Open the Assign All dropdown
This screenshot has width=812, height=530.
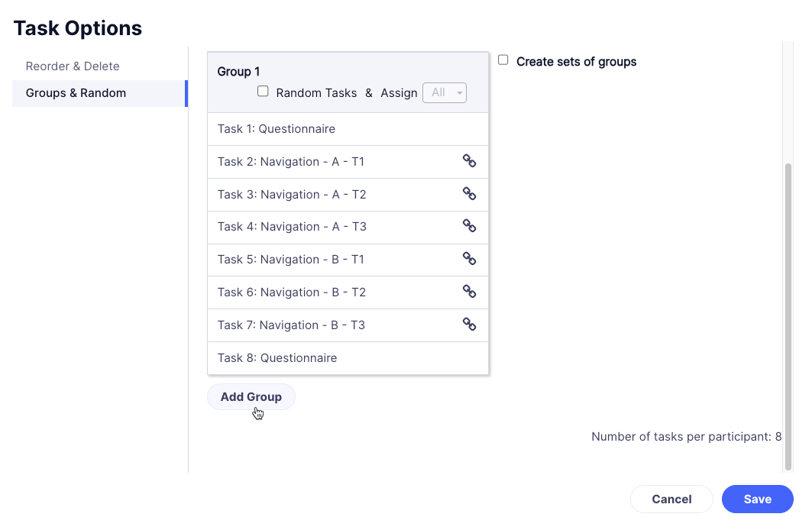(445, 92)
